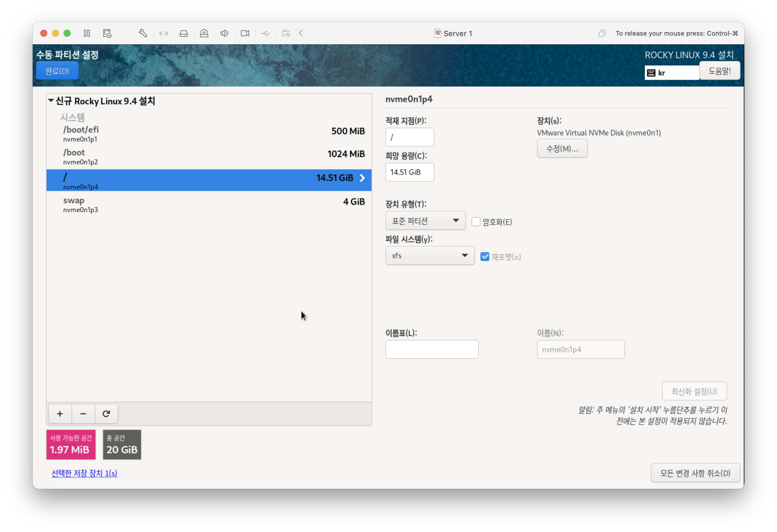Image resolution: width=777 pixels, height=532 pixels.
Task: Click the Server 1 title document icon
Action: tap(437, 33)
